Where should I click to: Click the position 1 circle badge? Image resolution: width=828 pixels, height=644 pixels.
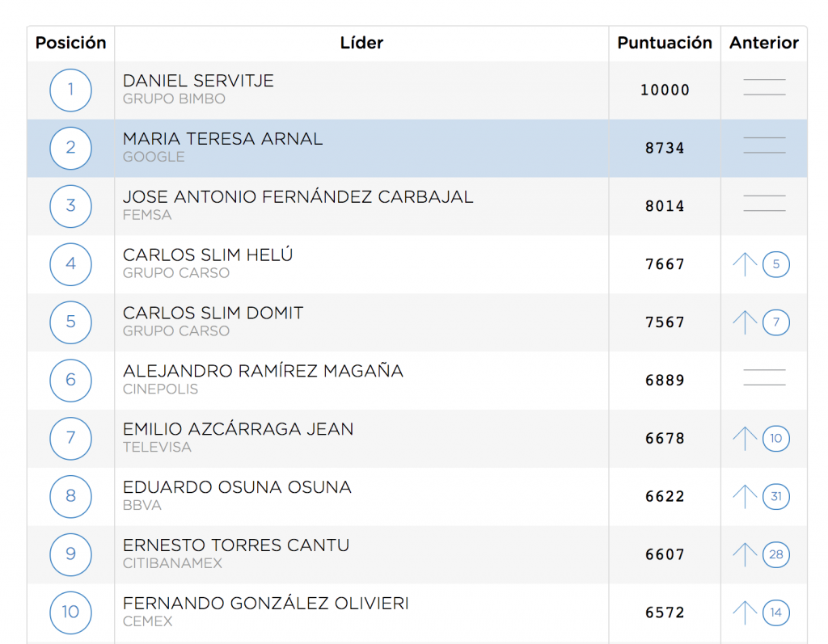(70, 90)
